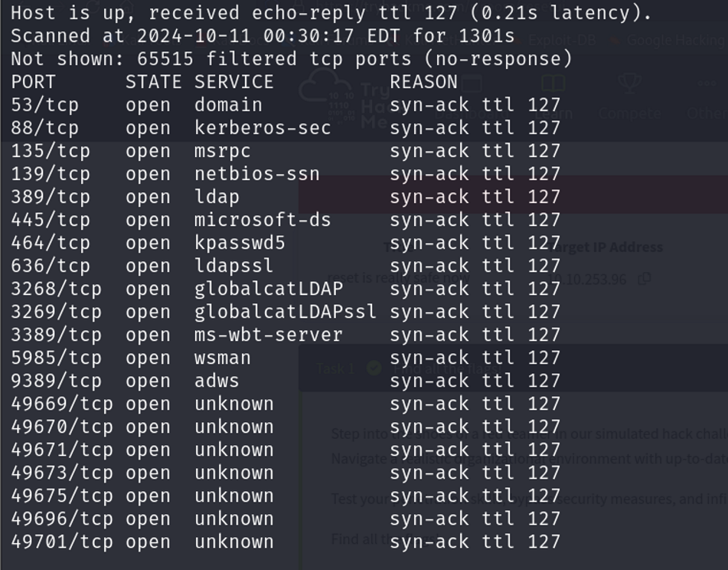Click the icon next to Google Hacking
The width and height of the screenshot is (728, 570).
(615, 40)
